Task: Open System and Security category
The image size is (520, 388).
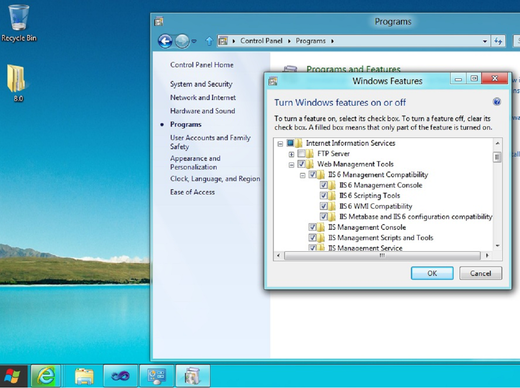Action: point(201,84)
